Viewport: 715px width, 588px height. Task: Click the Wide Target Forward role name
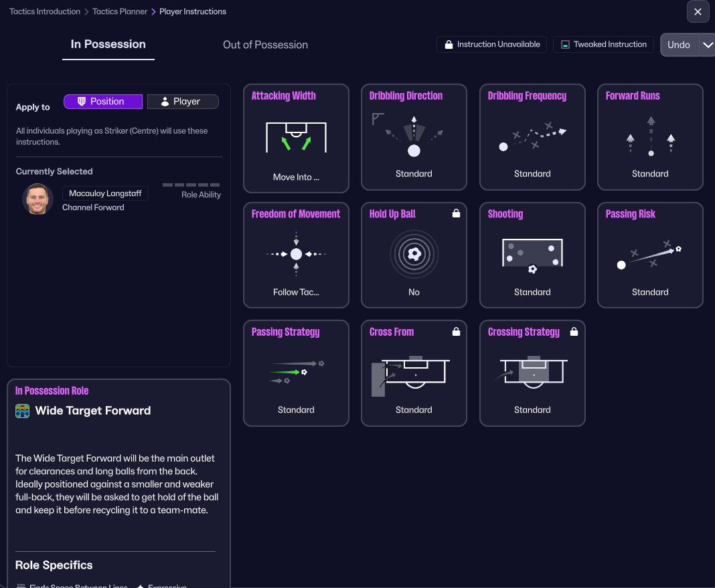point(93,411)
